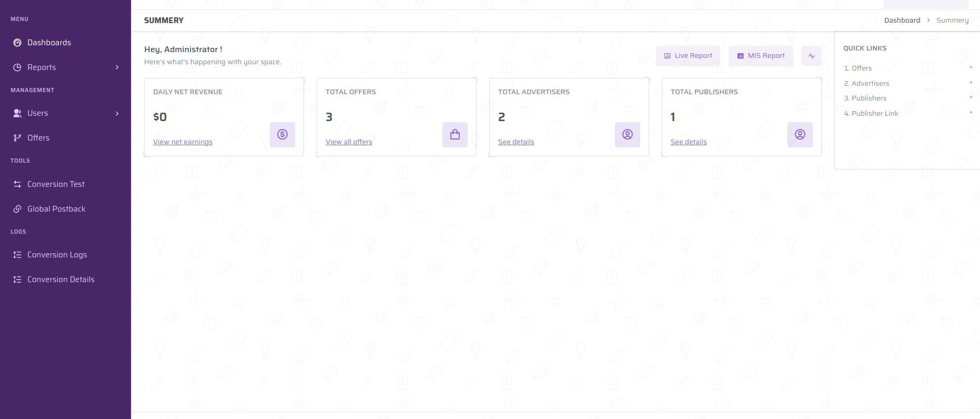Image resolution: width=980 pixels, height=419 pixels.
Task: Follow the View net earnings link
Action: click(x=183, y=142)
